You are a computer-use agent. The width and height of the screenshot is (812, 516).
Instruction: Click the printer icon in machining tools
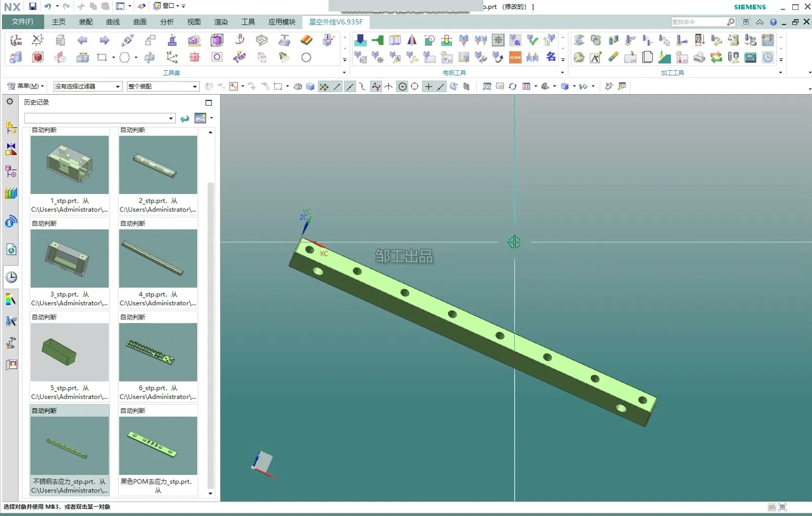click(x=699, y=57)
